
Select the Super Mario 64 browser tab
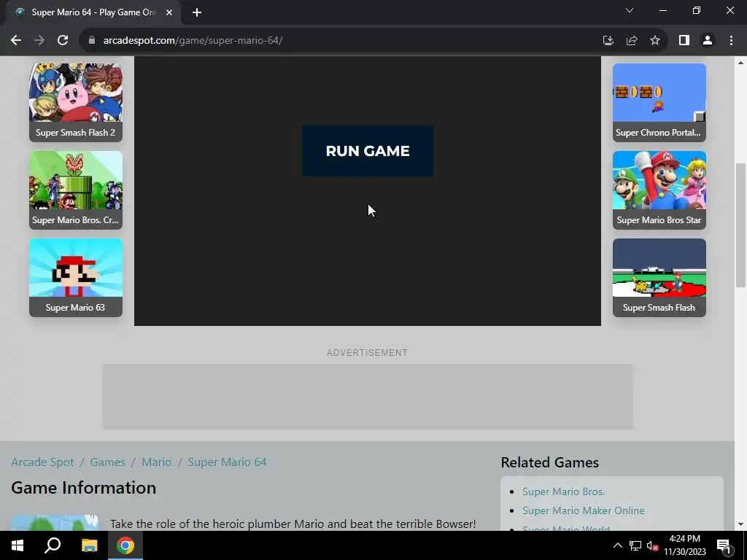pyautogui.click(x=93, y=12)
